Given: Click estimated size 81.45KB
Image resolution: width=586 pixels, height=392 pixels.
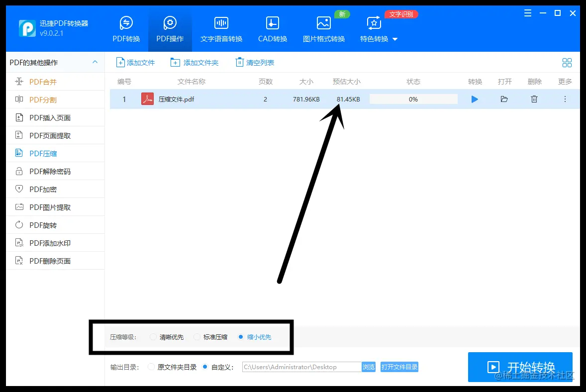Looking at the screenshot, I should pos(348,99).
